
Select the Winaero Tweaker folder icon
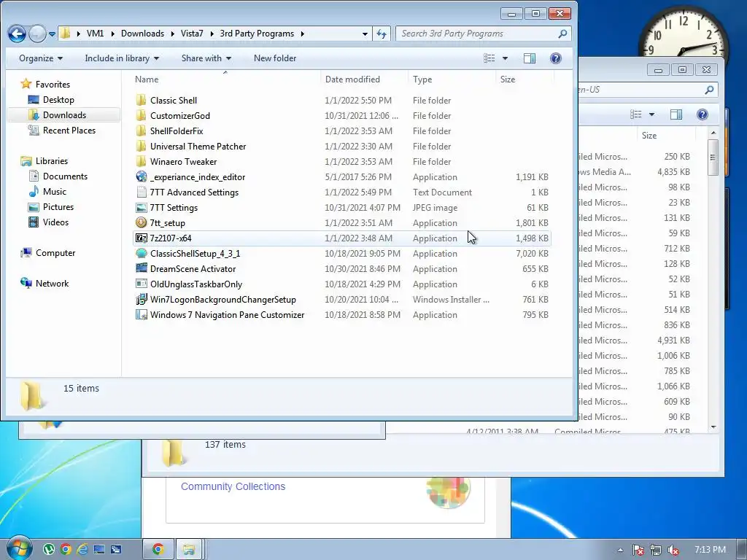pos(141,161)
